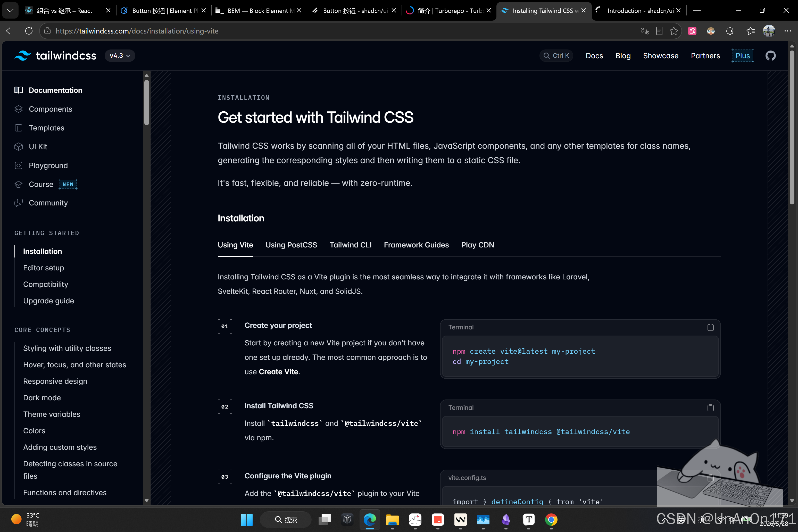Open the tab search dropdown in browser
The image size is (798, 532).
pyautogui.click(x=10, y=11)
